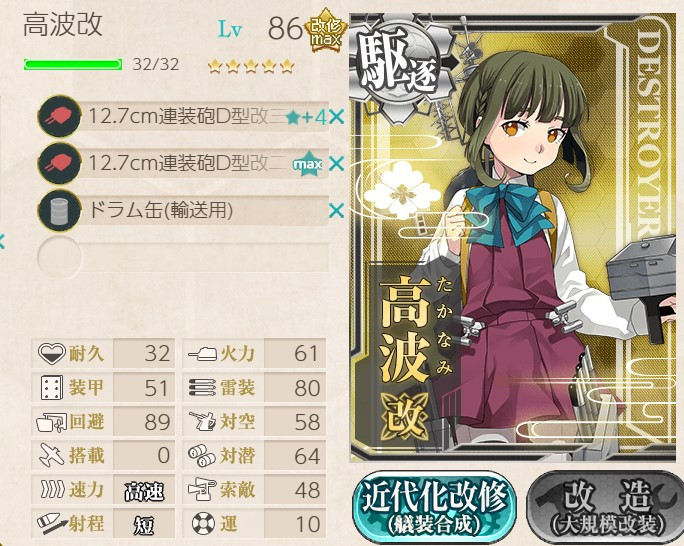The image size is (684, 546).
Task: Click the first slot's red main gun icon
Action: [60, 116]
